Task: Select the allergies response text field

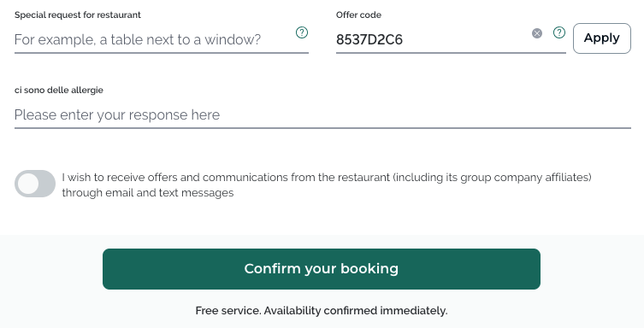Action: click(x=322, y=115)
